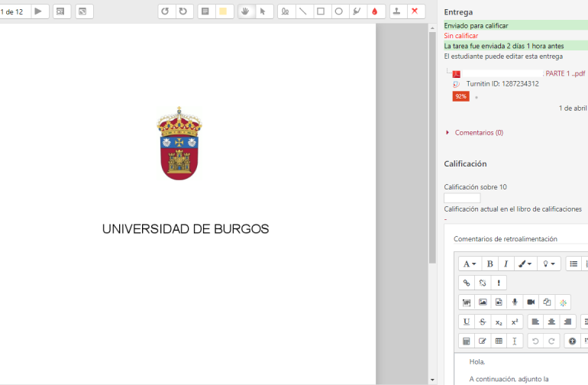Click the exclamation mark editor button
This screenshot has width=588, height=385.
coord(499,283)
